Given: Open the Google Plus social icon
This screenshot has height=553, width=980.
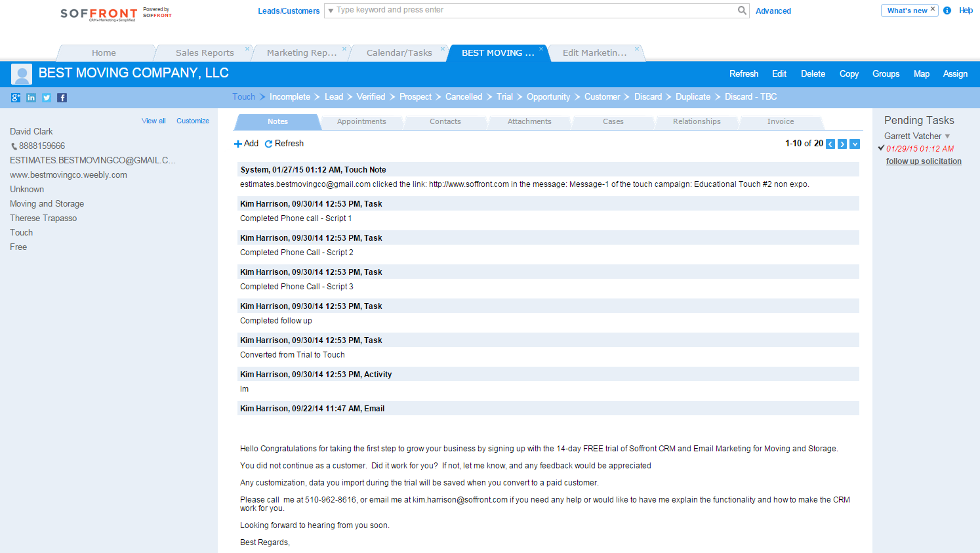Looking at the screenshot, I should (x=16, y=98).
